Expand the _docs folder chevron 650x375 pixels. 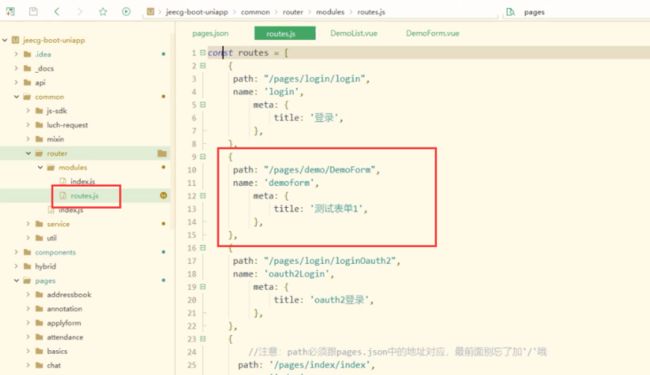click(16, 68)
